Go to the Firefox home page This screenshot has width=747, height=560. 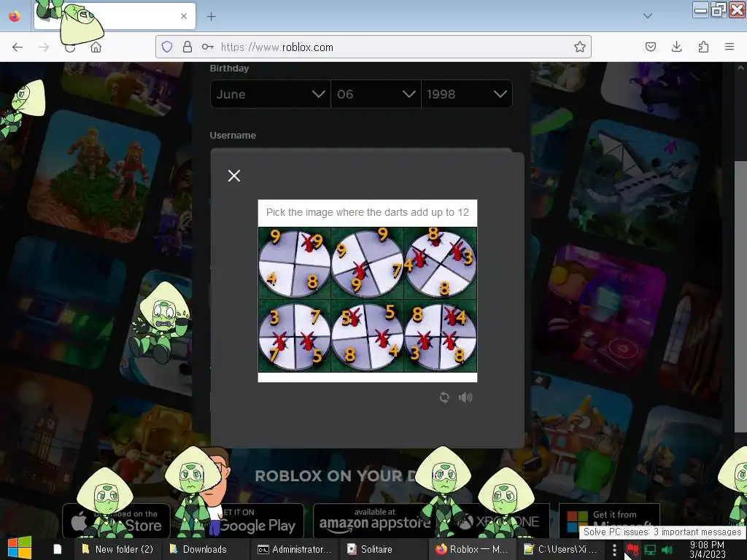click(x=96, y=47)
